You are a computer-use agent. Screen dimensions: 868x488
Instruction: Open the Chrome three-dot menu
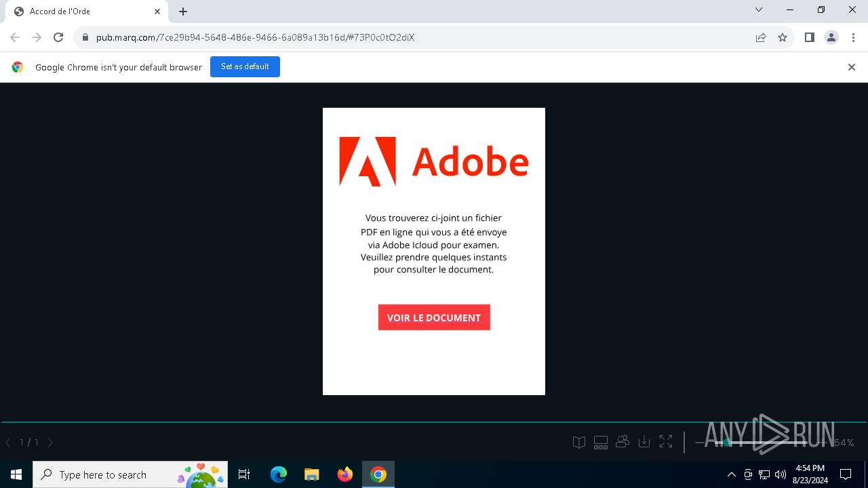coord(853,37)
